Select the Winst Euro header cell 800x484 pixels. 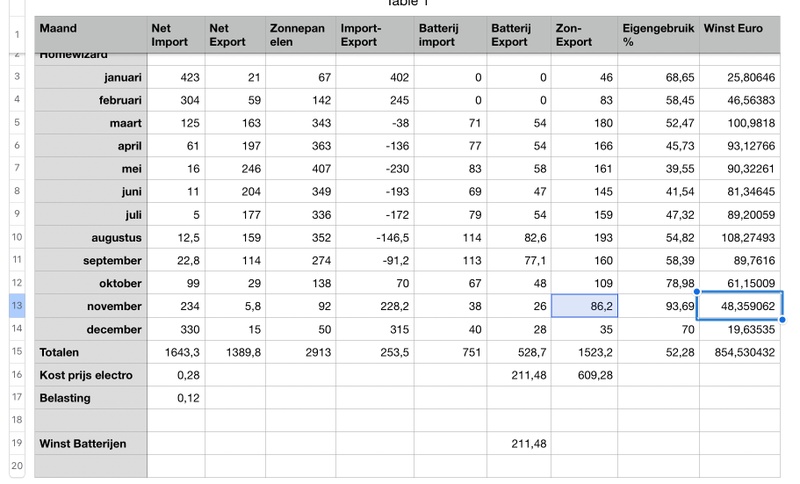click(740, 35)
